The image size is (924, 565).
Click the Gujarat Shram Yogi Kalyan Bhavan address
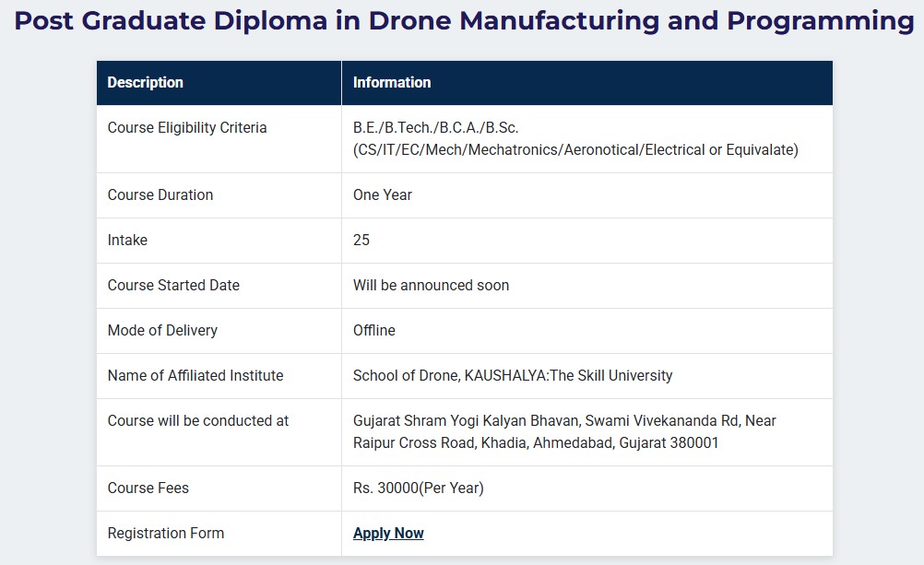coord(564,432)
